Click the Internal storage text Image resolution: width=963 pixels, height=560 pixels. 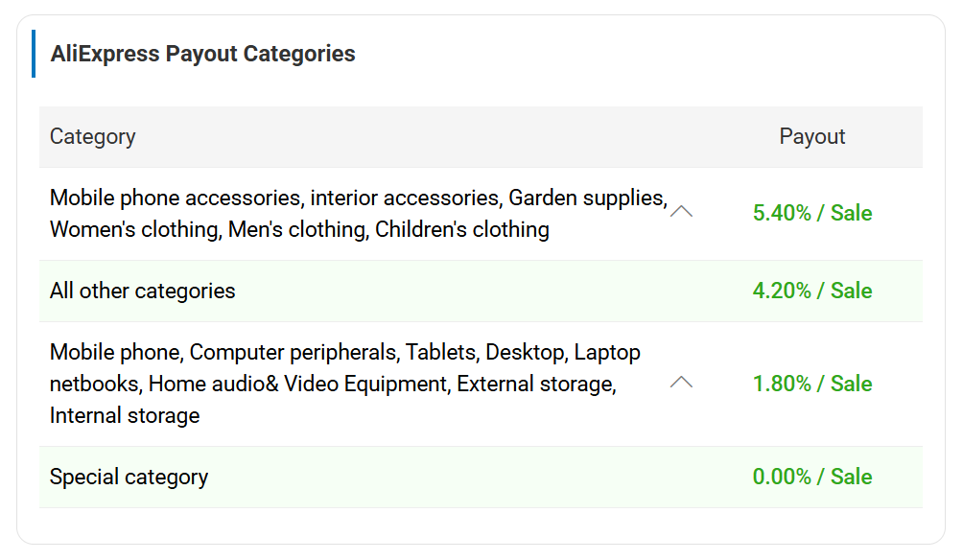tap(125, 415)
